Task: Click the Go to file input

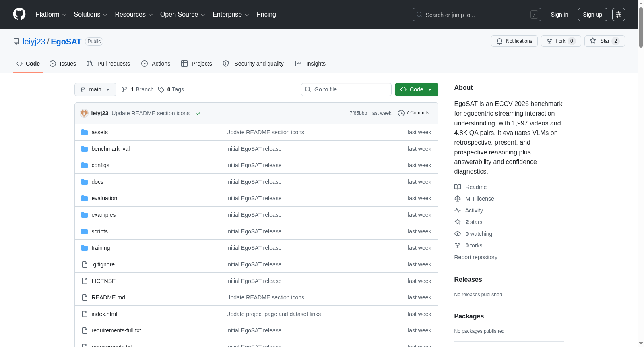Action: point(346,89)
